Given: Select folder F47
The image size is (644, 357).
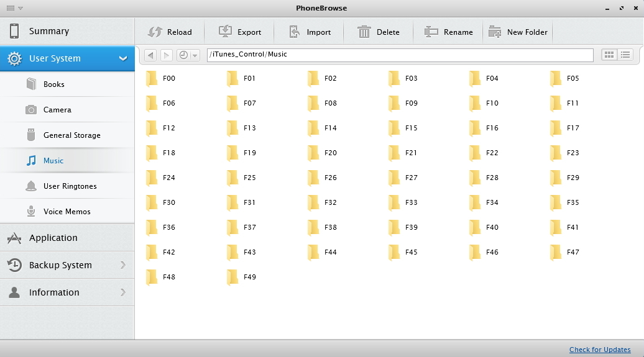Looking at the screenshot, I should pos(564,252).
